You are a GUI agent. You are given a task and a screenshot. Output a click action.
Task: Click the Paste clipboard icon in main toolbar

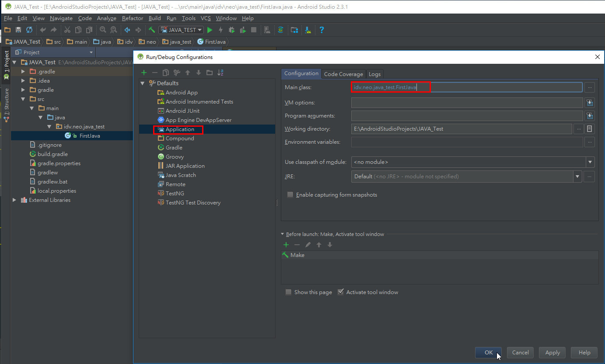coord(89,30)
